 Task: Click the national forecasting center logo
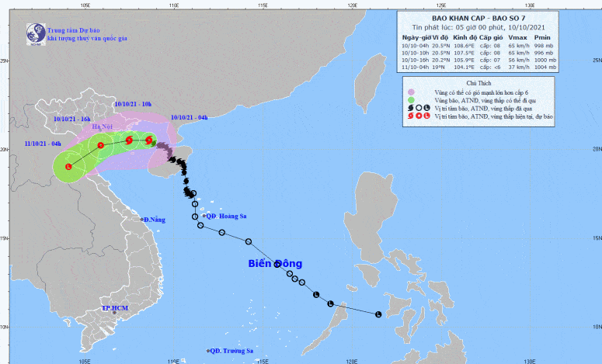[35, 33]
